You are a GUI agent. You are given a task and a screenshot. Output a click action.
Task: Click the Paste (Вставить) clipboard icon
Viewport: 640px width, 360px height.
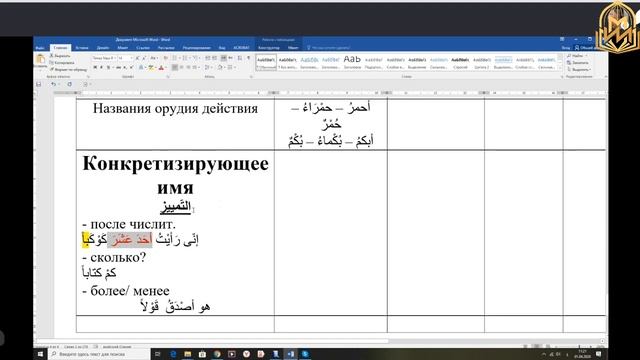(40, 59)
